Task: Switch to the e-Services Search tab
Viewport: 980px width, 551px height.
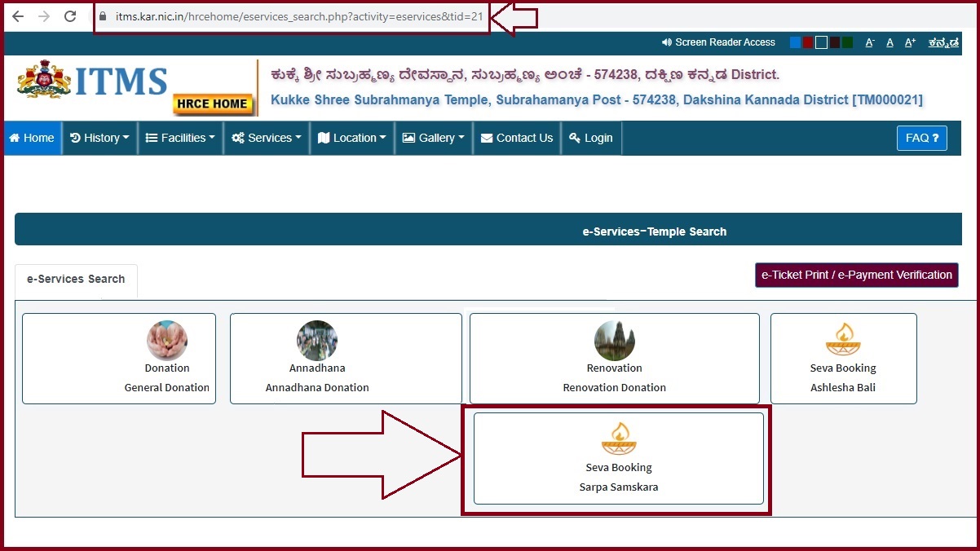Action: (76, 279)
